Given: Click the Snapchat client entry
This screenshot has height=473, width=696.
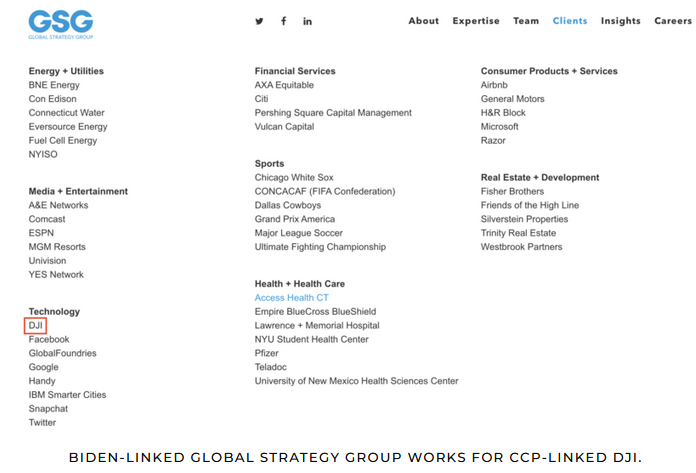Looking at the screenshot, I should pos(48,409).
